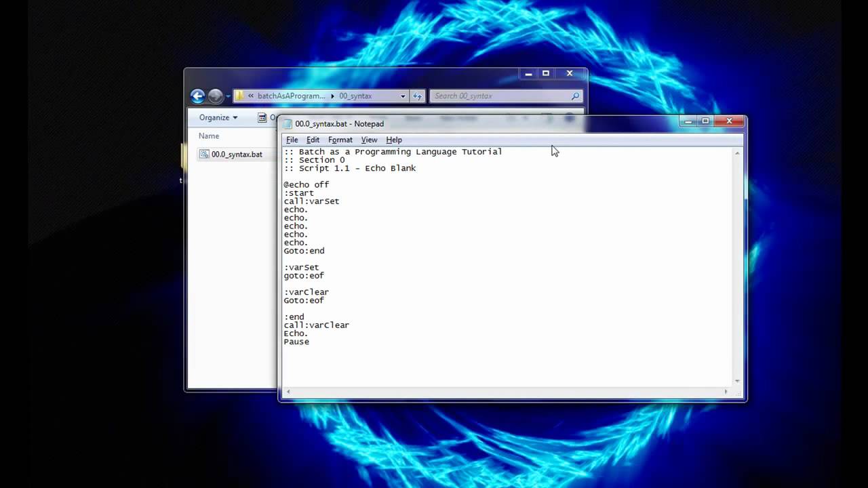
Task: Click the Notepad title bar document icon
Action: 288,123
